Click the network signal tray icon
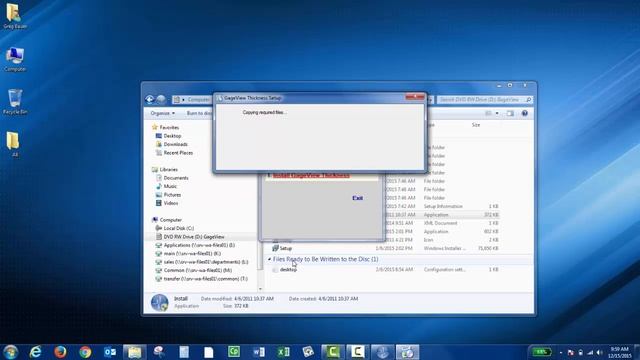 590,352
